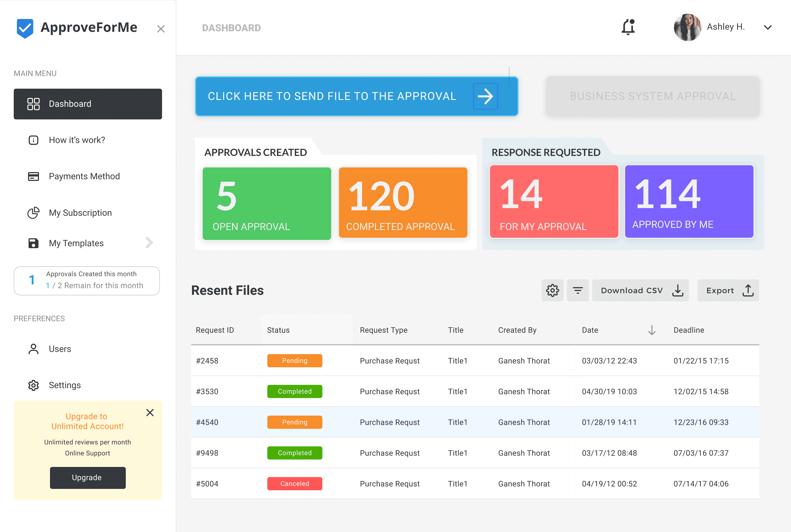Viewport: 791px width, 532px height.
Task: Click the Download CSV button
Action: (640, 290)
